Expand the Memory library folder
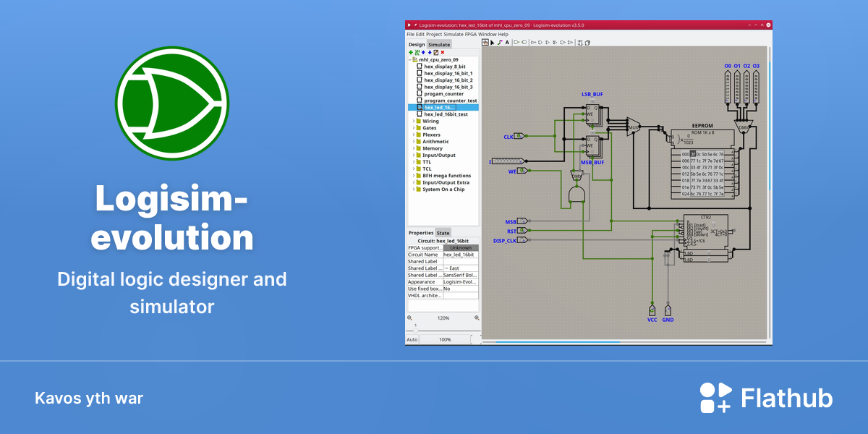The width and height of the screenshot is (868, 434). point(414,148)
